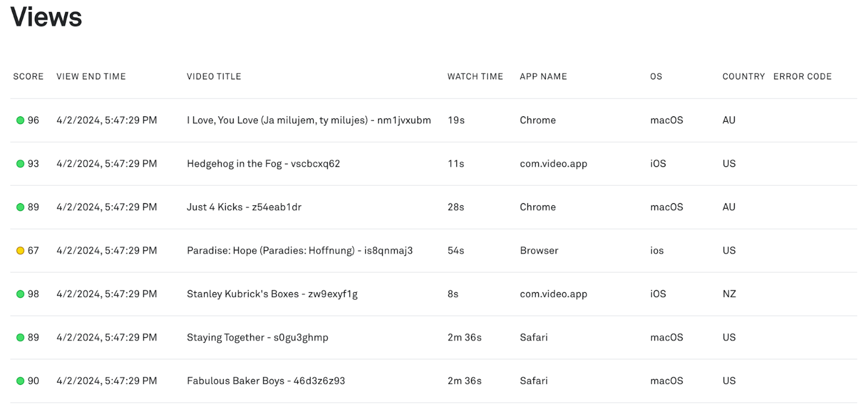868x406 pixels.
Task: Click the green dot in the Staying Together row
Action: 20,337
